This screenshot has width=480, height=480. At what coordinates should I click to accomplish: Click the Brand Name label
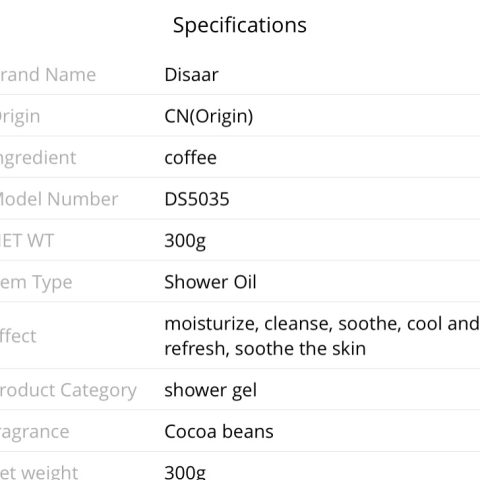[48, 75]
